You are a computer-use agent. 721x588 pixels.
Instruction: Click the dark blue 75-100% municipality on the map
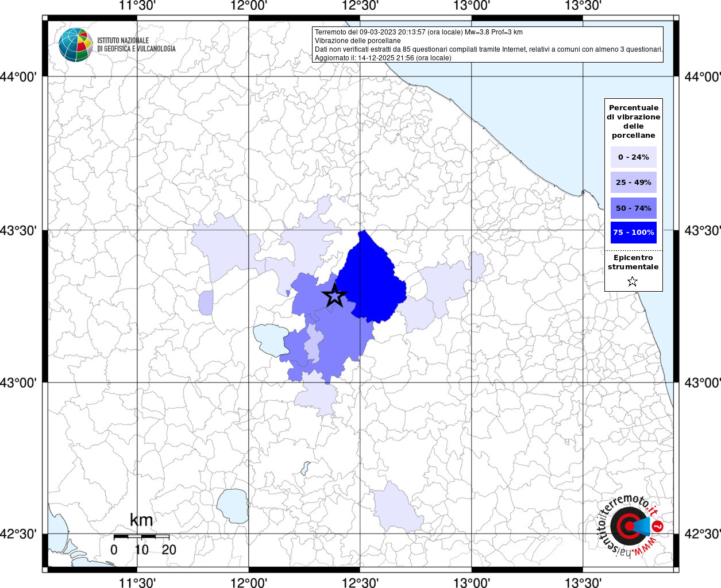[371, 278]
